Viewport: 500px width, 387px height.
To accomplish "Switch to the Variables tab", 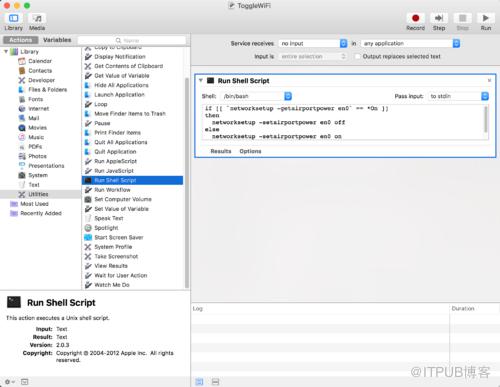I will (x=57, y=40).
